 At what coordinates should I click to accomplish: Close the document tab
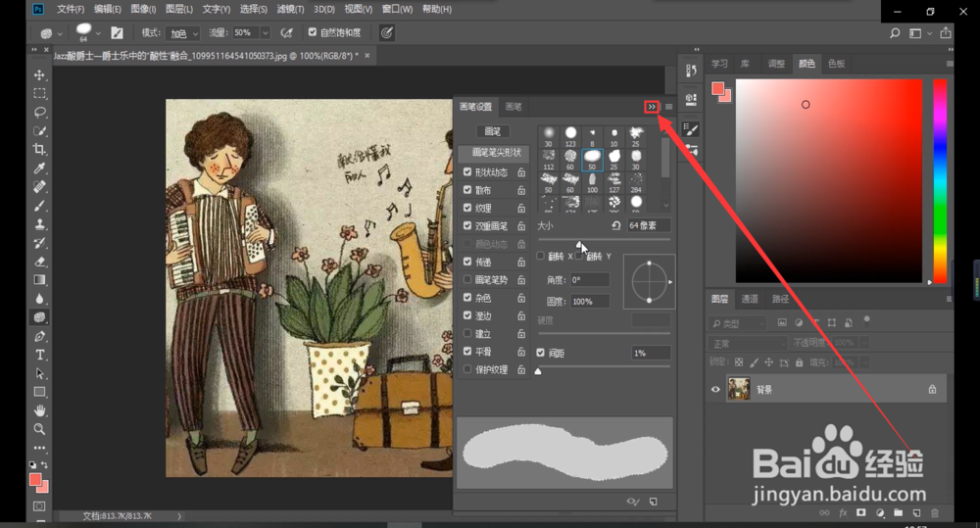click(x=367, y=56)
